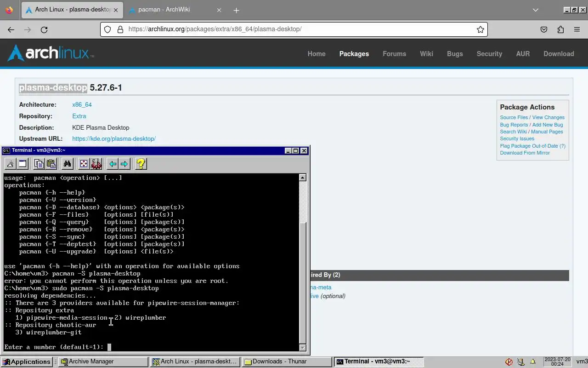Click Download From Mirror link
The height and width of the screenshot is (368, 588).
[525, 153]
